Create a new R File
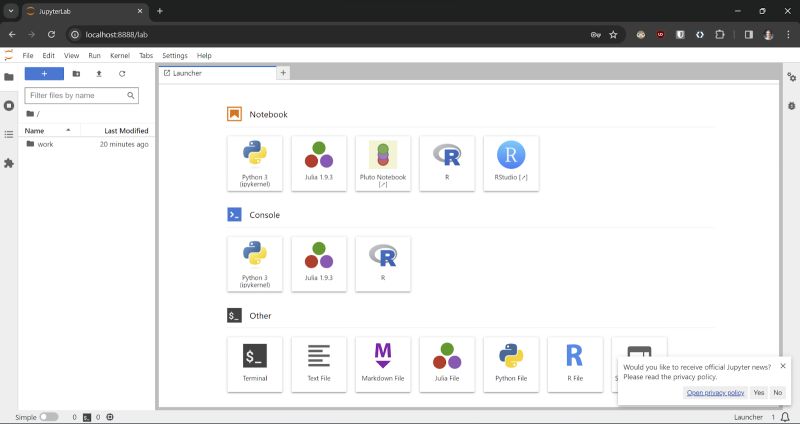Viewport: 800px width, 424px height. point(575,364)
